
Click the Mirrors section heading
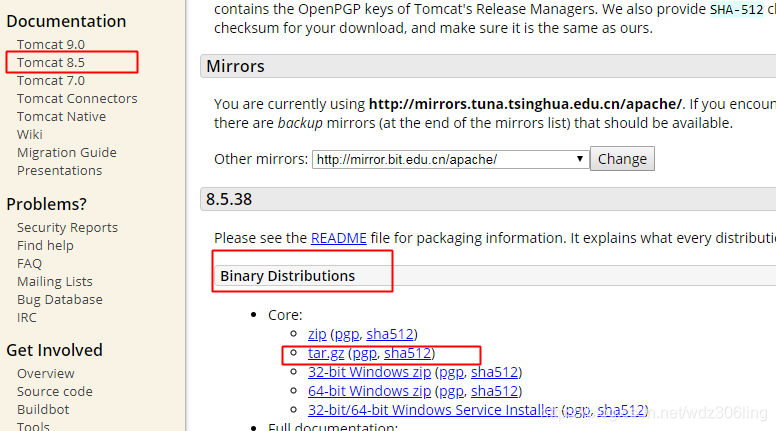236,66
